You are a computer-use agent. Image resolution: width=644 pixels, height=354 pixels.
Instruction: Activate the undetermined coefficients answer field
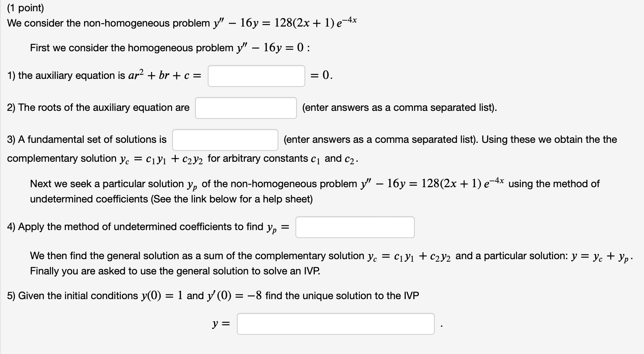point(355,227)
